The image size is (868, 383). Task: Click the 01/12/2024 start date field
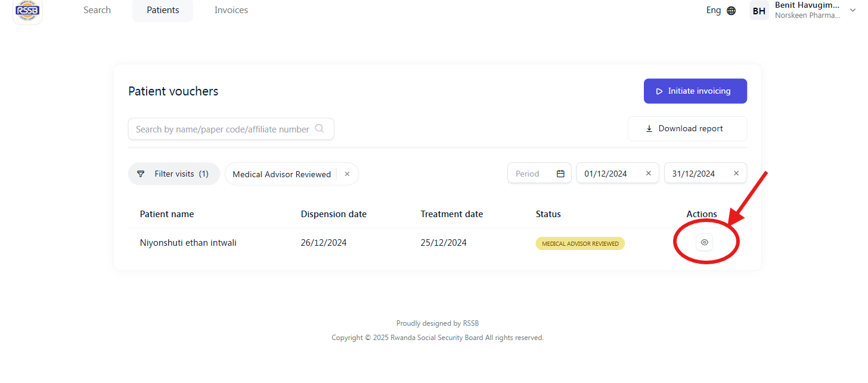click(618, 174)
